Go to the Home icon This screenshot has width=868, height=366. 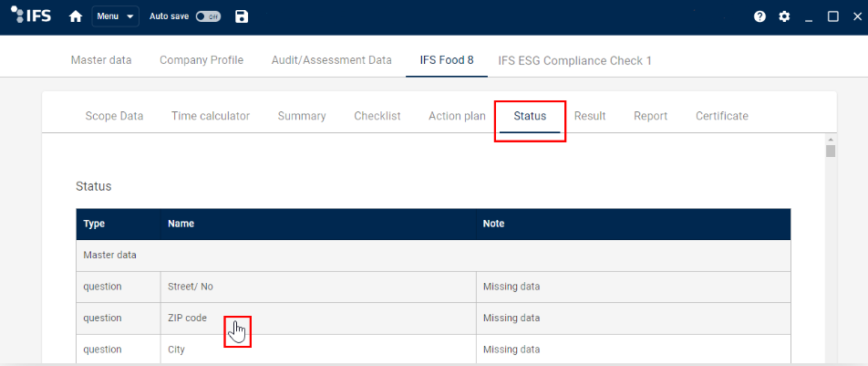point(76,16)
